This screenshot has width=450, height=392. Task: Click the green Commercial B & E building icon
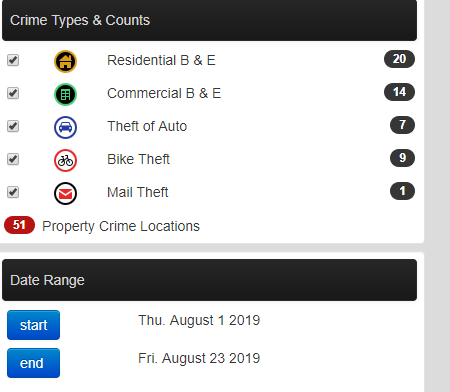65,94
